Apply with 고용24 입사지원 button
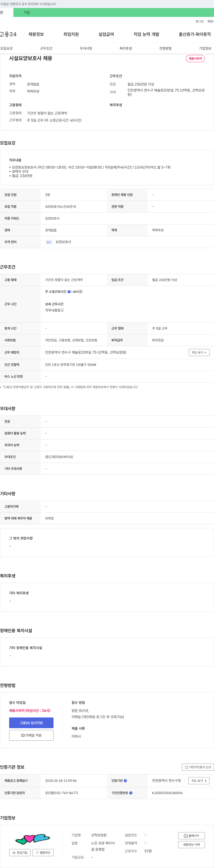214x868 pixels. [x=31, y=723]
